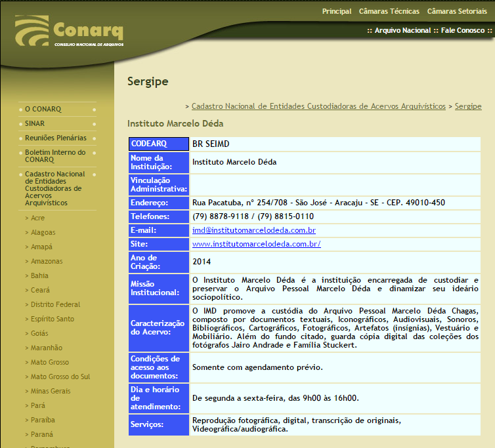This screenshot has height=448, width=495.
Task: Select Distrito Federal in the list
Action: coord(55,304)
